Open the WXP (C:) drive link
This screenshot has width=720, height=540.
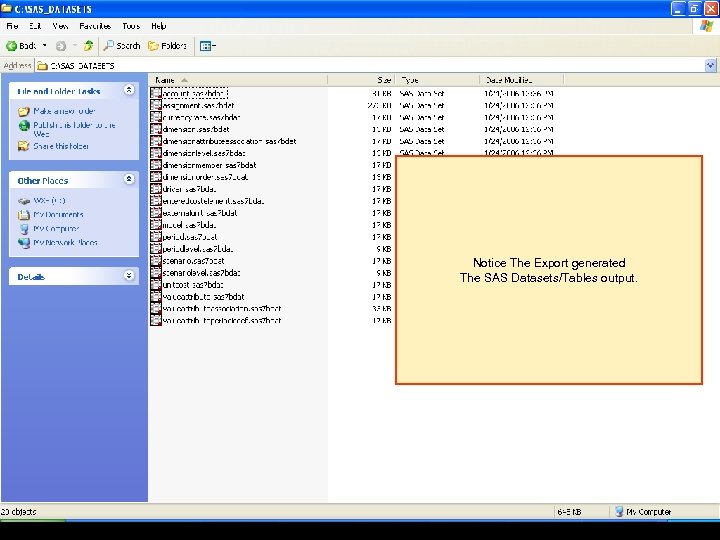coord(49,201)
